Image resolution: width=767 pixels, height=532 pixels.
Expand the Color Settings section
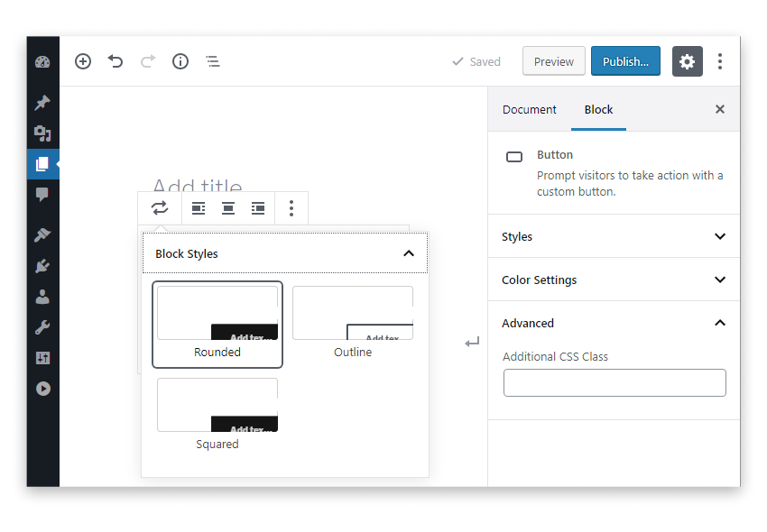click(x=719, y=280)
